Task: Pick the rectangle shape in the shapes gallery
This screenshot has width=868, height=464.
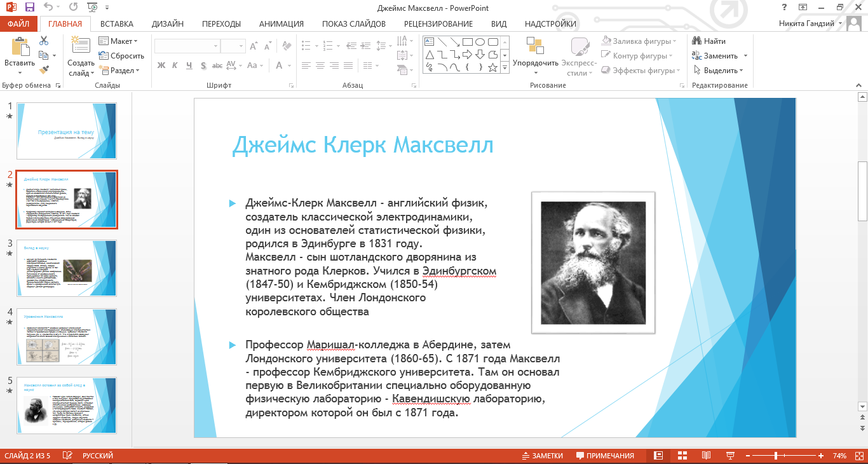Action: tap(467, 42)
